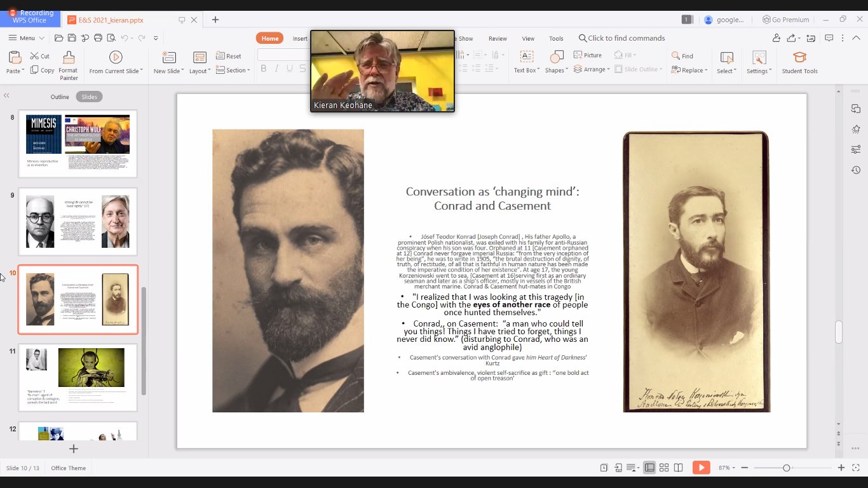
Task: Click the Undo arrow
Action: tap(125, 38)
